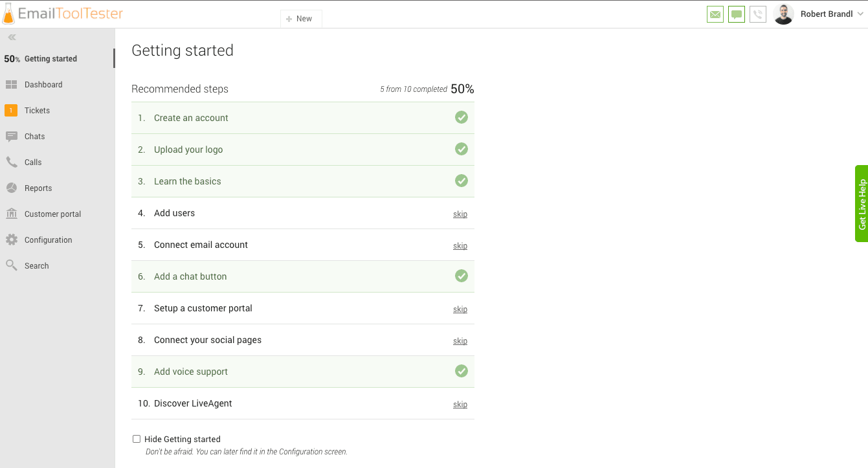Go to Customer portal menu item
The width and height of the screenshot is (868, 468).
(x=52, y=214)
